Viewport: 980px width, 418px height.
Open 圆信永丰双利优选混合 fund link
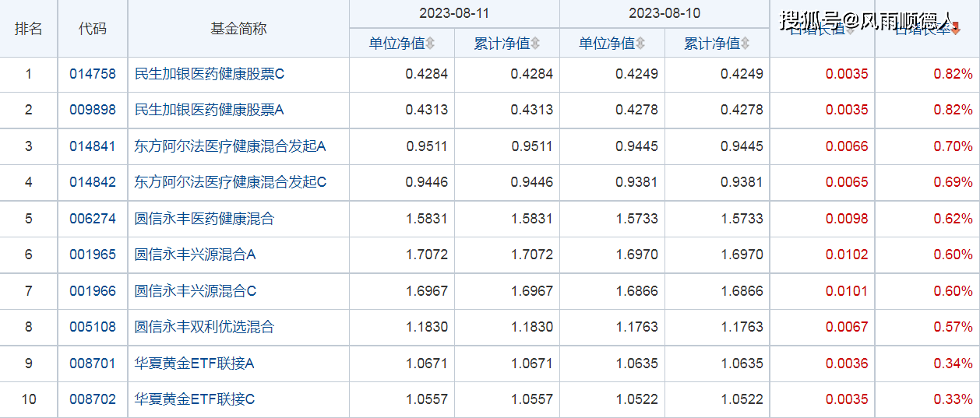coord(204,327)
